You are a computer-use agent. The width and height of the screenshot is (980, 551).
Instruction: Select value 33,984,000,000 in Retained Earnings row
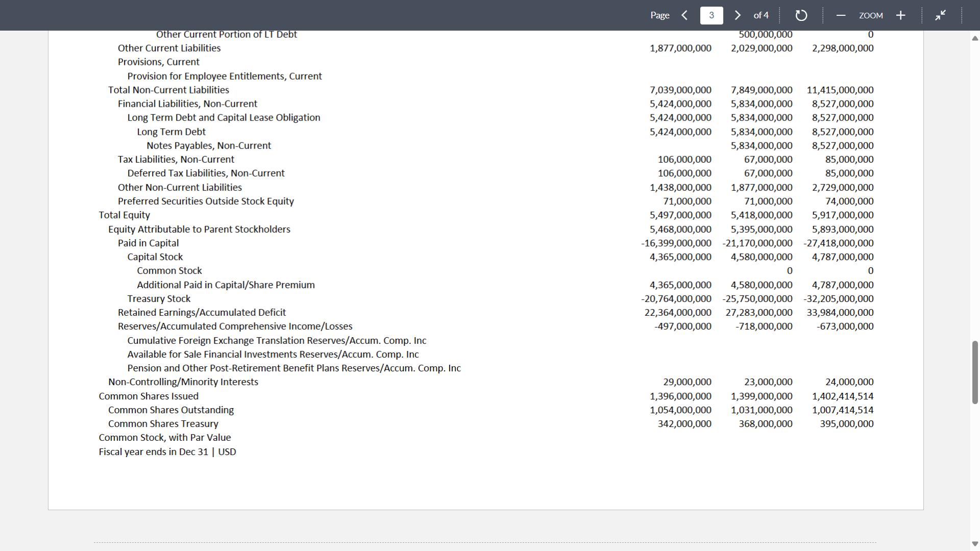tap(840, 312)
